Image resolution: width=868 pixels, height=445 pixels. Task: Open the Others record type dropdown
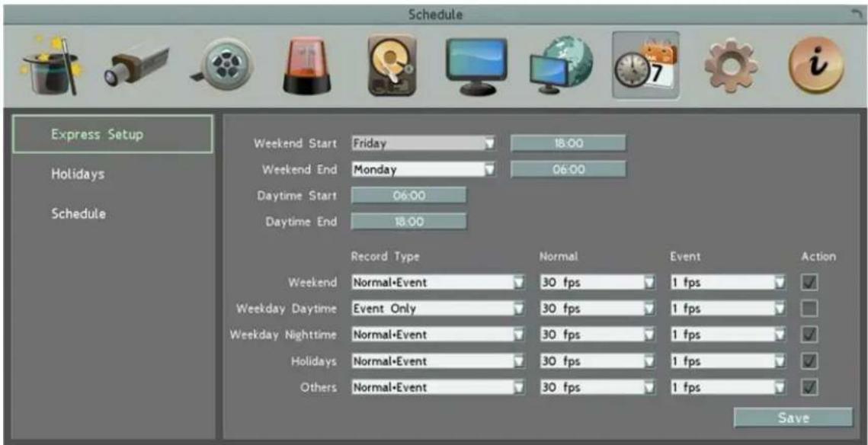tap(438, 387)
